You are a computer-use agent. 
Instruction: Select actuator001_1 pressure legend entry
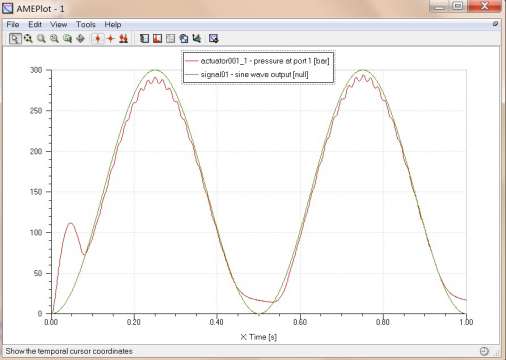pyautogui.click(x=258, y=61)
